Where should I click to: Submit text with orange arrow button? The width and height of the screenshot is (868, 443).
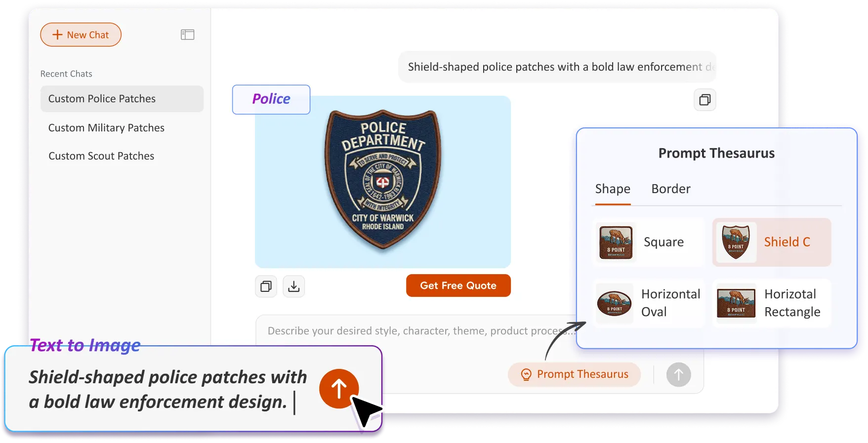coord(339,389)
